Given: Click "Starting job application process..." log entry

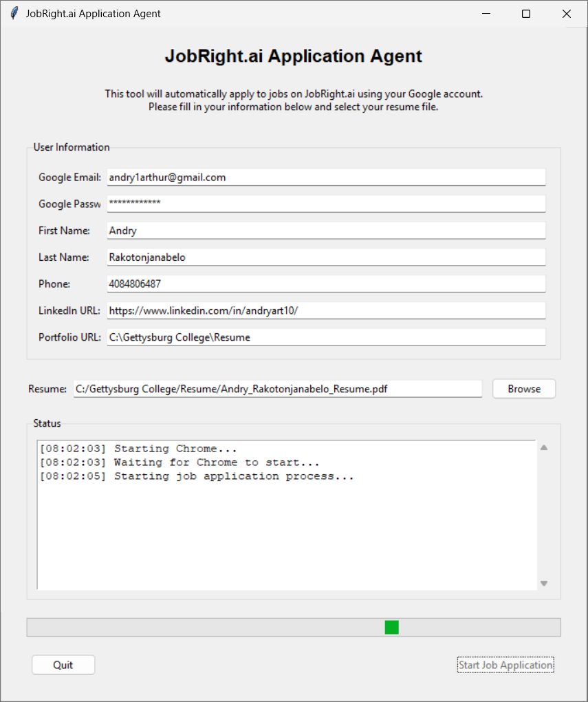Looking at the screenshot, I should click(197, 476).
